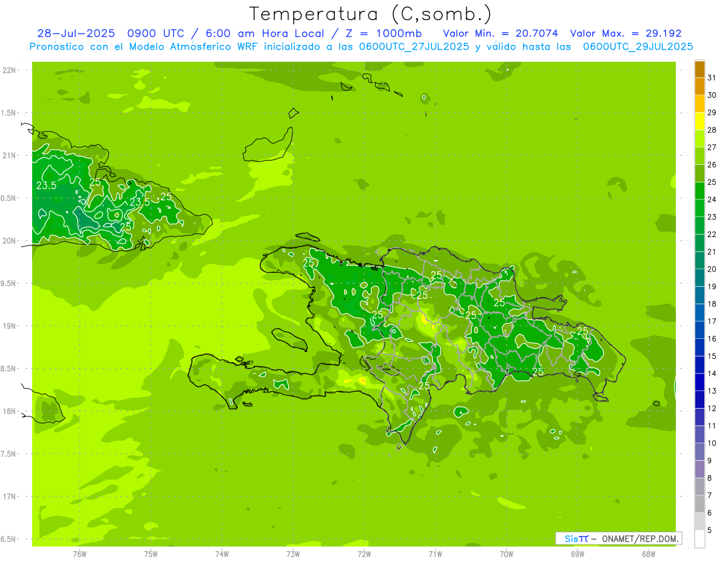
Task: Click legend value 31 on color scale
Action: point(712,78)
